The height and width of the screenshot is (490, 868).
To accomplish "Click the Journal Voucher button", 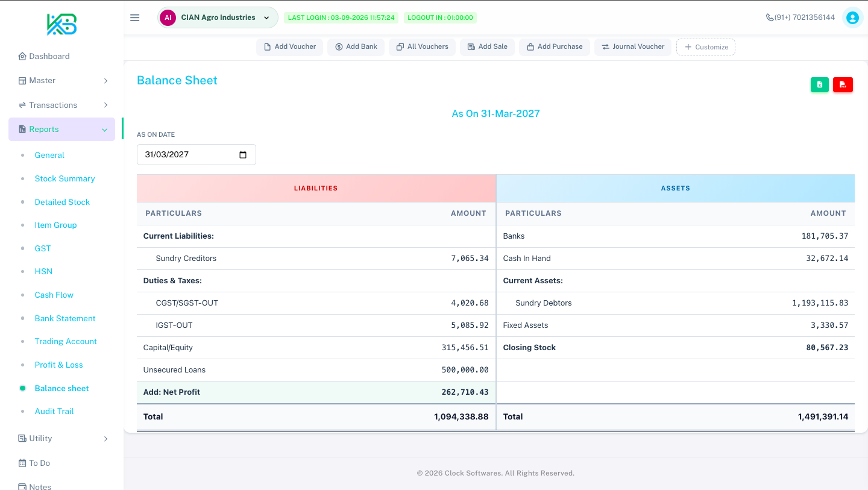I will point(633,47).
